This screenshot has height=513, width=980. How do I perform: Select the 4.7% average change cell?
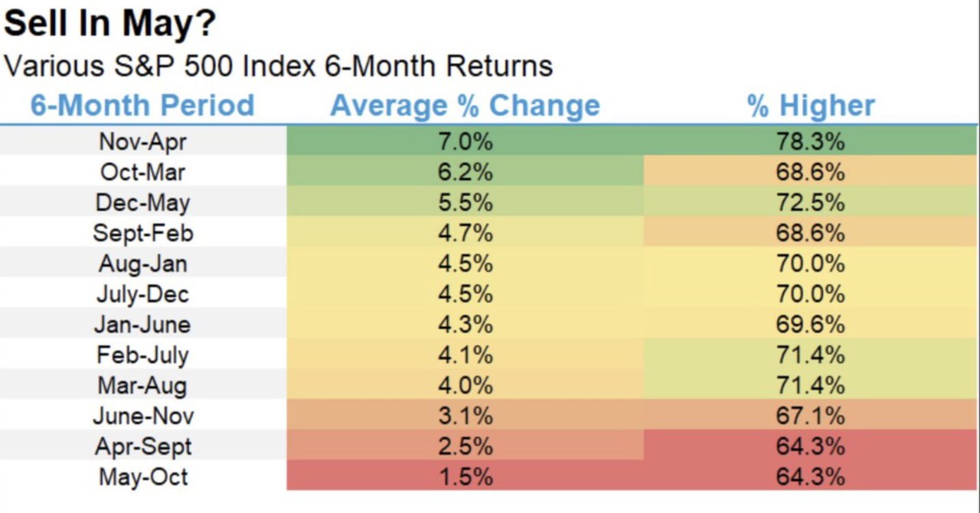465,233
